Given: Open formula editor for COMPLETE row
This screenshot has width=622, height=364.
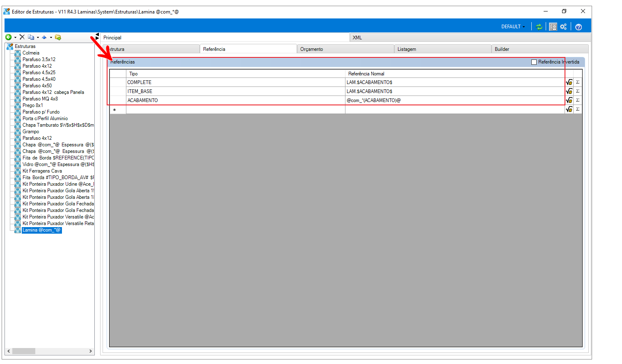Looking at the screenshot, I should [569, 82].
